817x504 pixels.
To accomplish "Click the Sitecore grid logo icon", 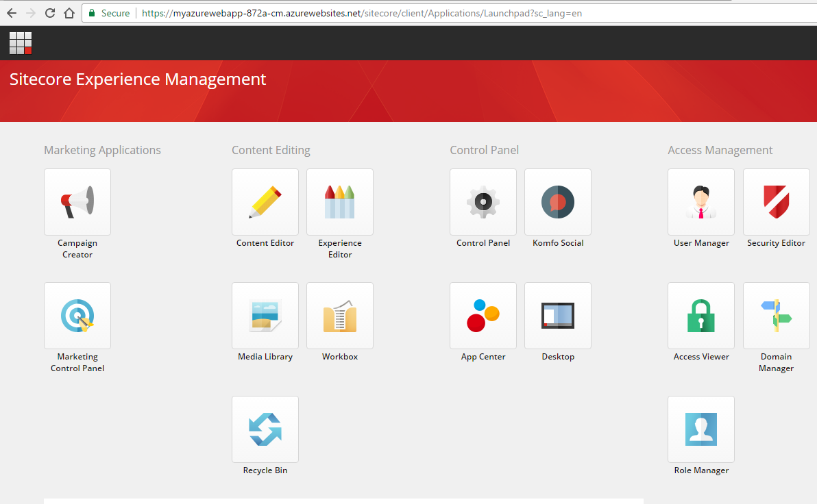I will (21, 43).
